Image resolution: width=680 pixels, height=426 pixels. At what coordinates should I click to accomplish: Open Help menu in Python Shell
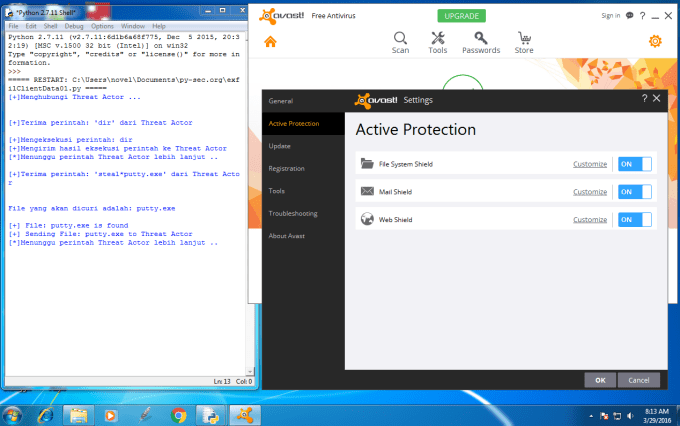pyautogui.click(x=159, y=26)
